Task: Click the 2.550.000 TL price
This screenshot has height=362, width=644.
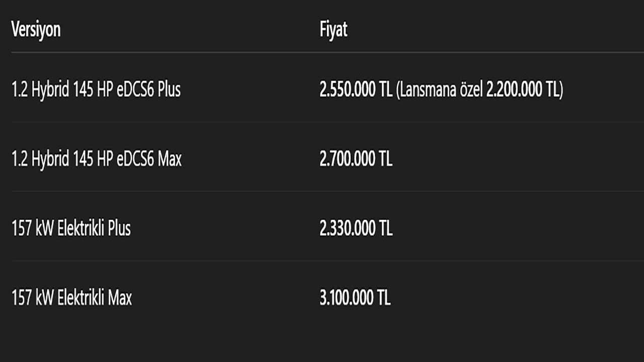Action: tap(356, 90)
